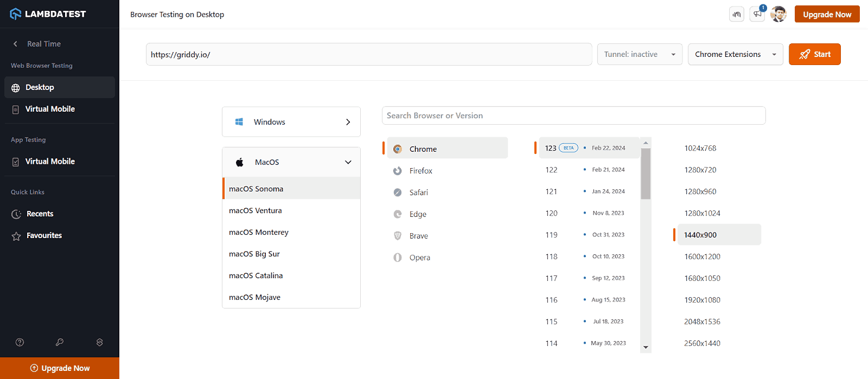
Task: Click the Brave browser icon
Action: [398, 236]
